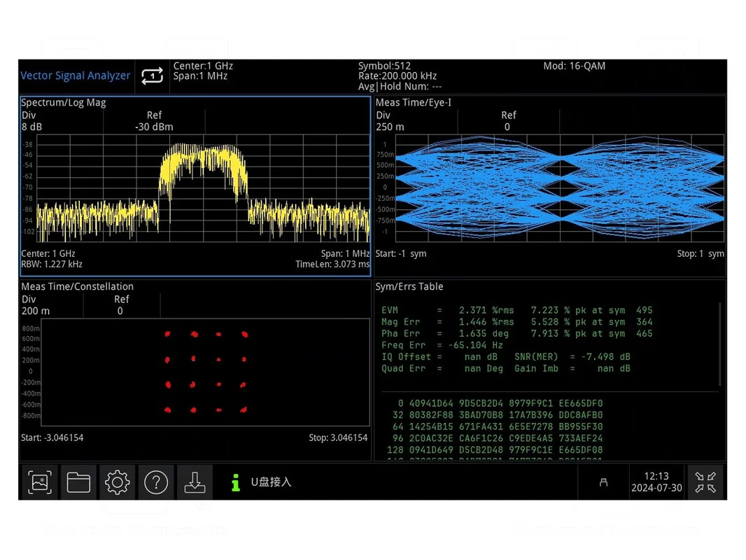Select the Sym/Errs Table panel title
The image size is (746, 560).
[409, 286]
